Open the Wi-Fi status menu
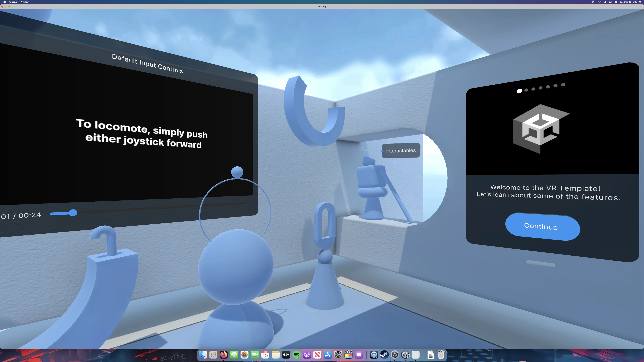Viewport: 644px width, 362px height. tap(599, 2)
